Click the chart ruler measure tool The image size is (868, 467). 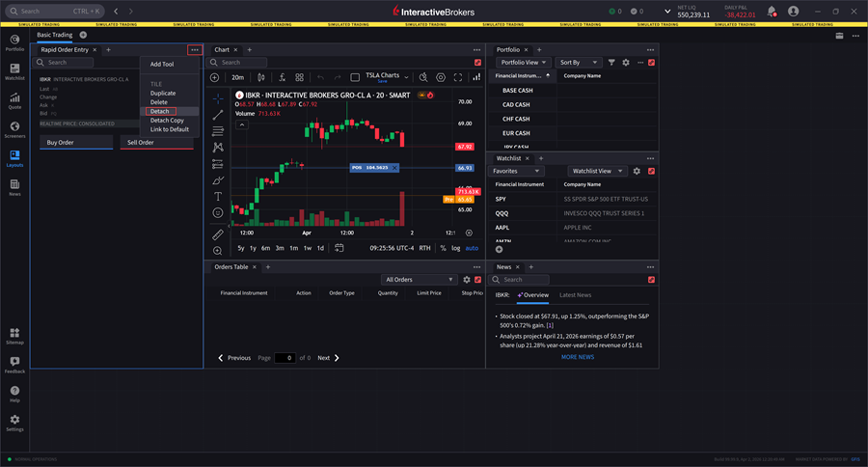[x=218, y=233]
